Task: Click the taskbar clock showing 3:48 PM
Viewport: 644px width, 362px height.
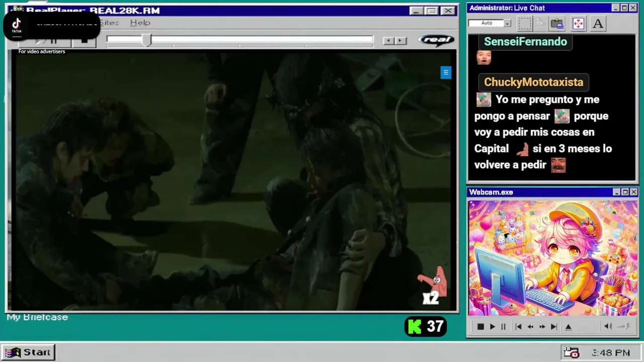Action: coord(611,353)
